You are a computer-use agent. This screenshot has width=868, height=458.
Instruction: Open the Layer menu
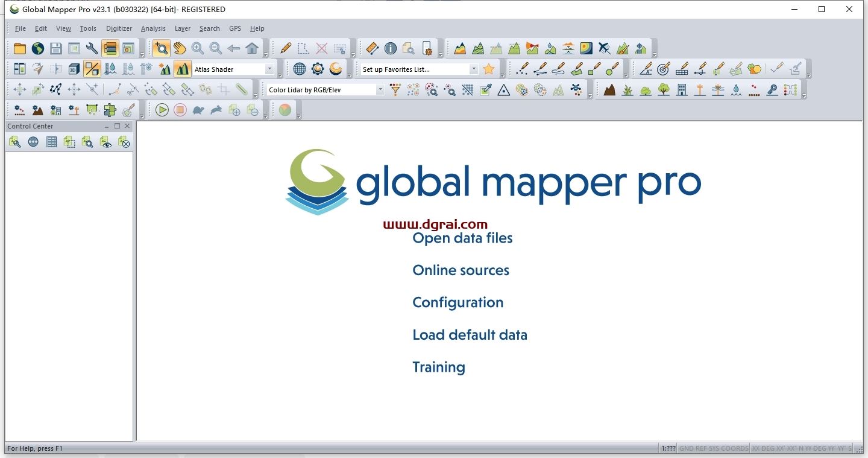tap(183, 28)
